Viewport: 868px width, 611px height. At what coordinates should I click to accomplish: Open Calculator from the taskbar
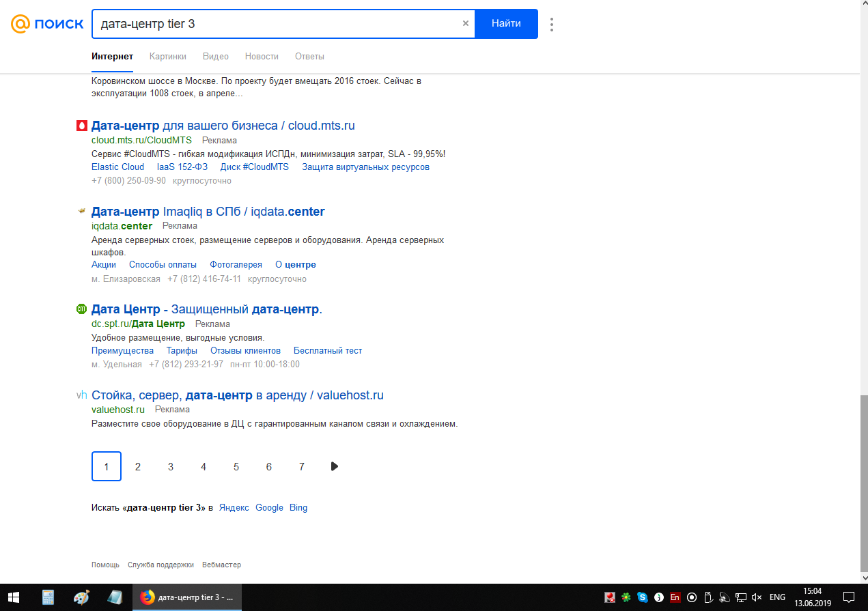click(x=48, y=597)
